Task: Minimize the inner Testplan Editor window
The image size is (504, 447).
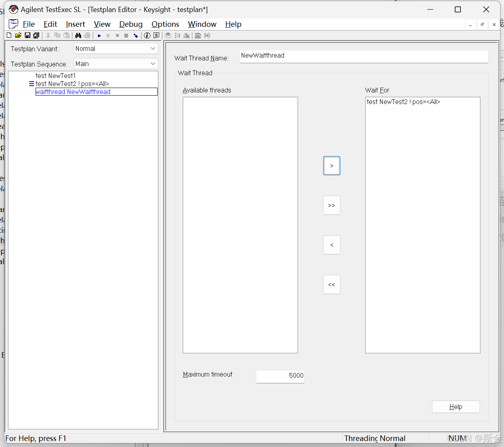Action: pyautogui.click(x=470, y=24)
